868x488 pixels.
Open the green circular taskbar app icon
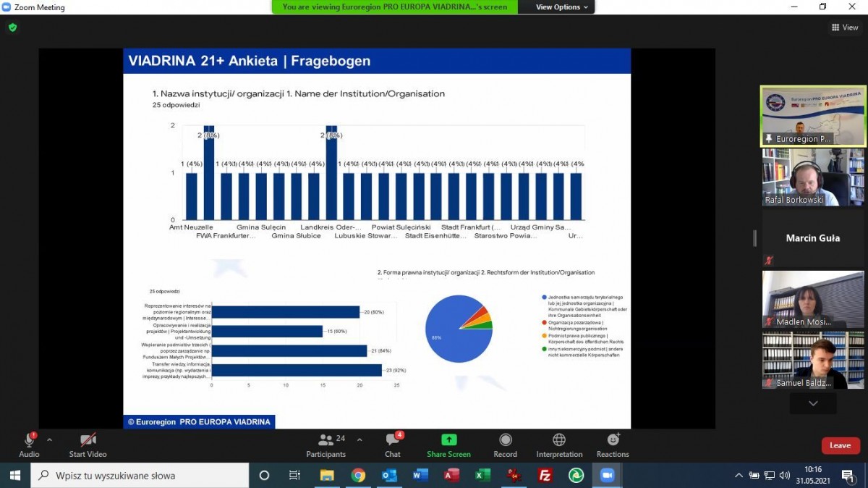(576, 476)
